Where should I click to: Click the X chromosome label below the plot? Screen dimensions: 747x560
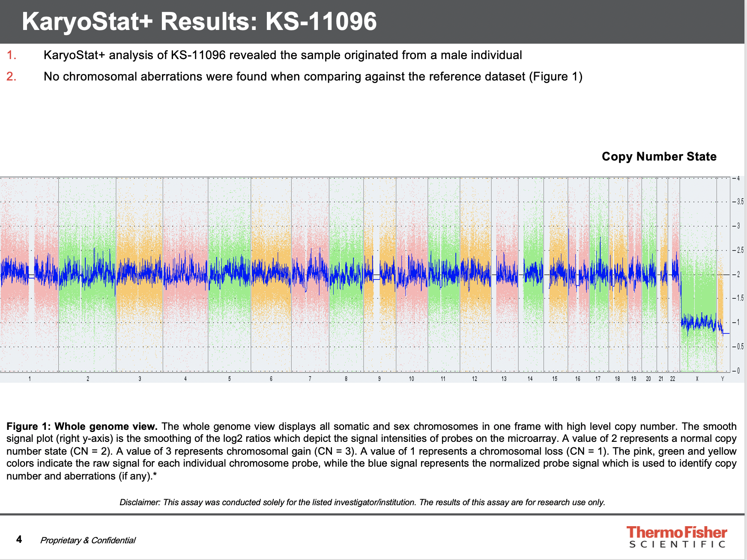click(x=697, y=379)
